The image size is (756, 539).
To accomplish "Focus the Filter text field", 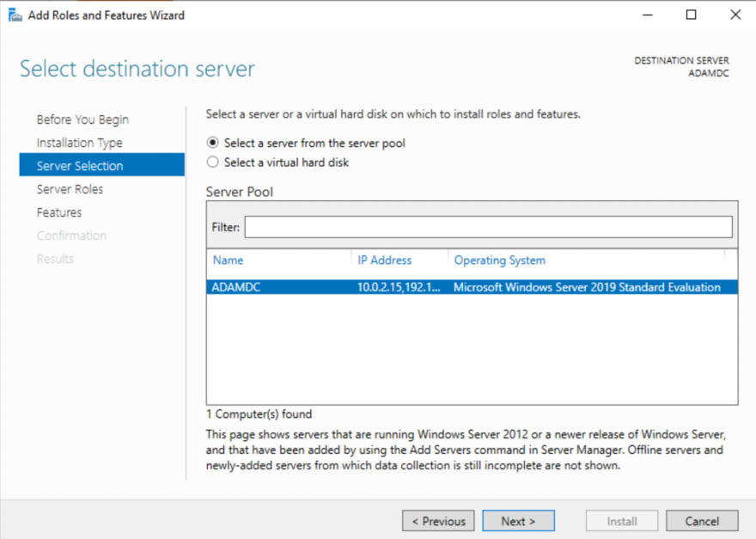I will pyautogui.click(x=489, y=227).
